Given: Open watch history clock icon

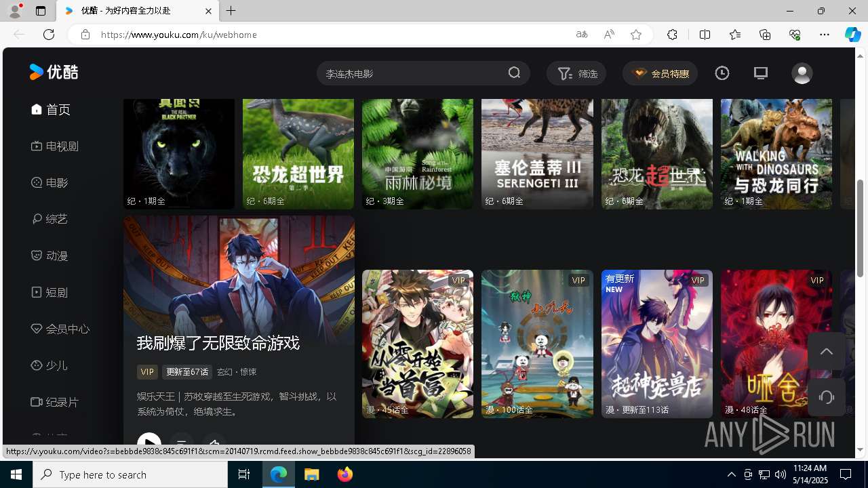Looking at the screenshot, I should (722, 73).
